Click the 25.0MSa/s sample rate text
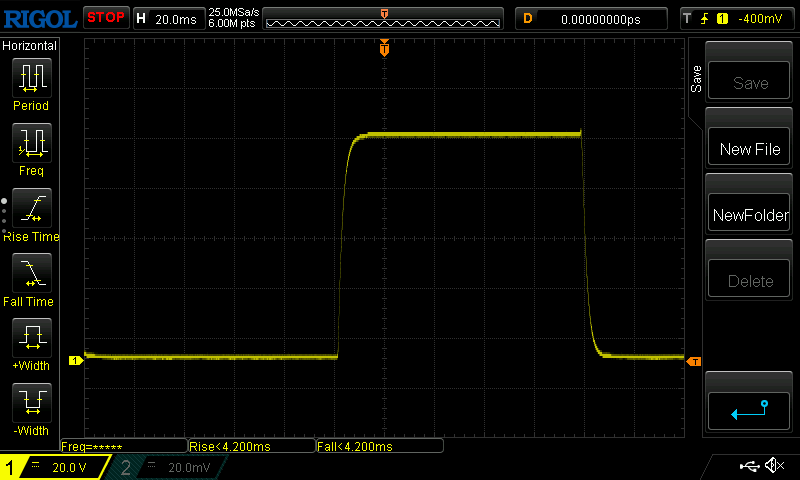Image resolution: width=800 pixels, height=480 pixels. [234, 12]
